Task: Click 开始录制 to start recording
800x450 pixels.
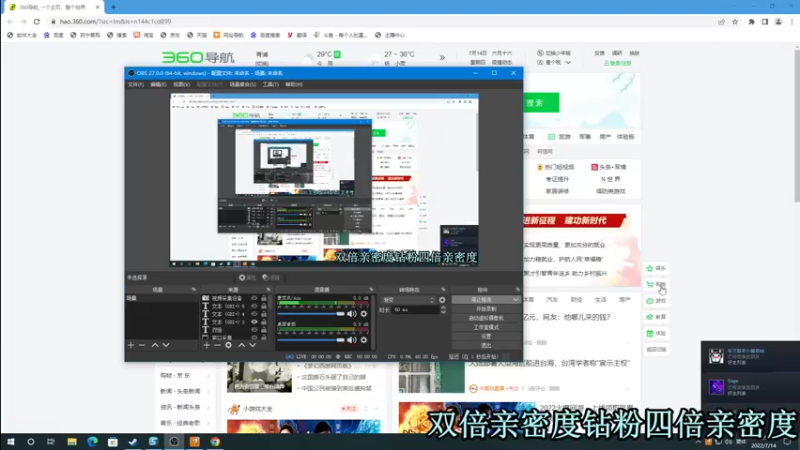Action: (486, 309)
